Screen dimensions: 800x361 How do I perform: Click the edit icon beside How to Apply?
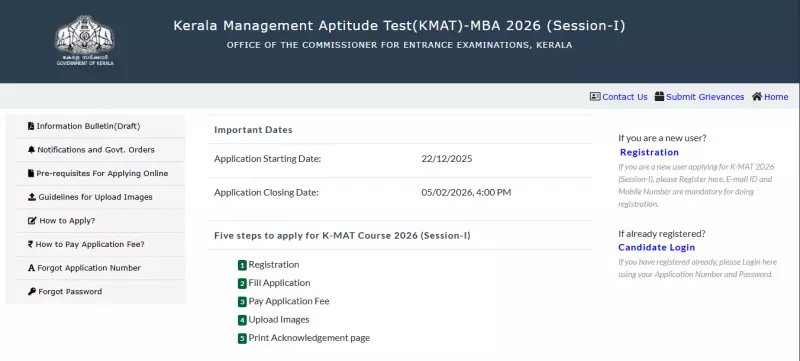[32, 221]
